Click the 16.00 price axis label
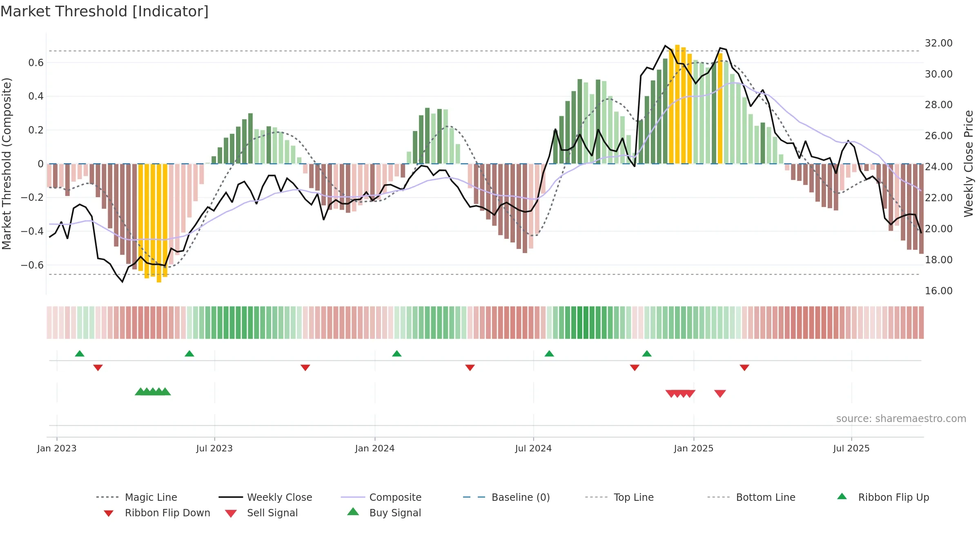This screenshot has width=980, height=551. [x=939, y=291]
